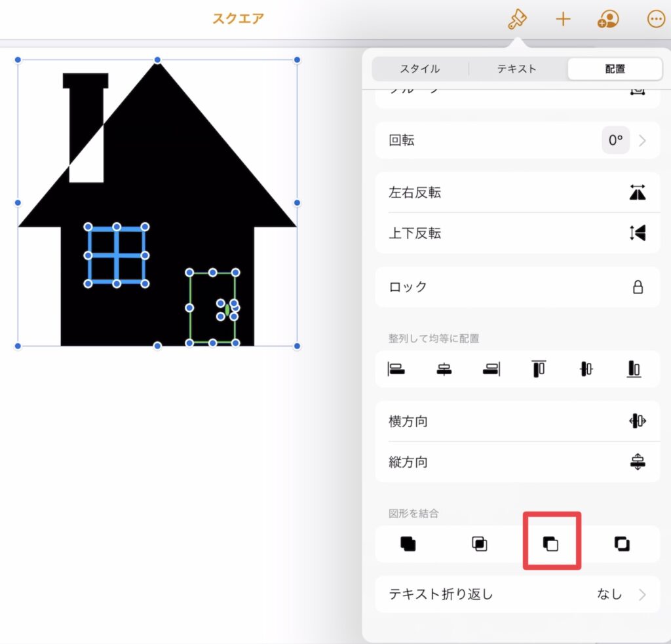This screenshot has width=671, height=644.
Task: Align objects to right edge
Action: [x=491, y=369]
